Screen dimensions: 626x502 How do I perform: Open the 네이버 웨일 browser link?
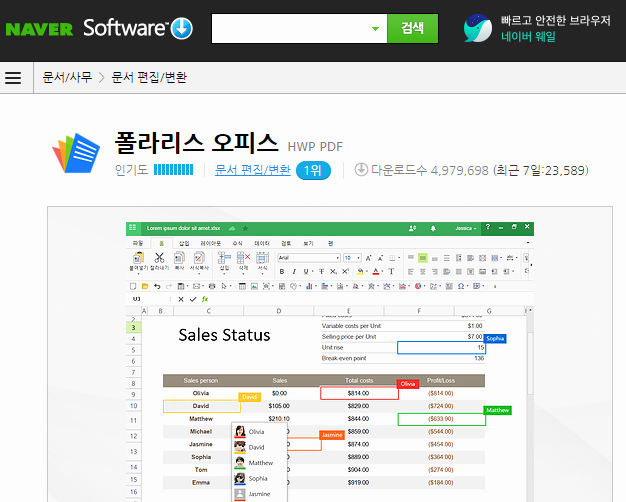[528, 37]
